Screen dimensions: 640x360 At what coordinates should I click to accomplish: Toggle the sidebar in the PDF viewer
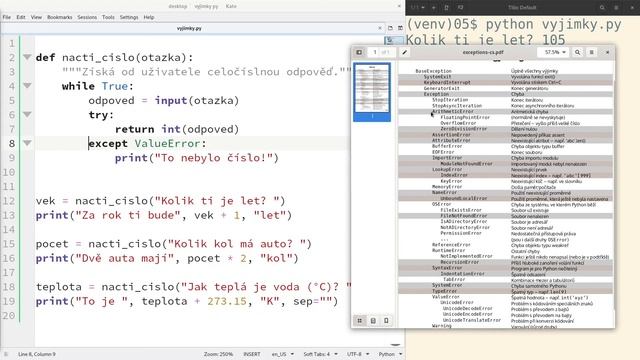[359, 52]
